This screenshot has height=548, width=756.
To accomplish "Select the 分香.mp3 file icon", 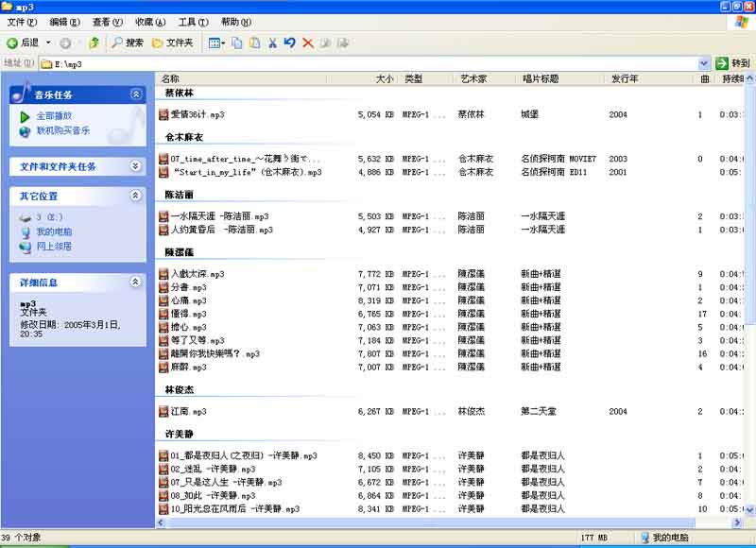I will coord(163,288).
